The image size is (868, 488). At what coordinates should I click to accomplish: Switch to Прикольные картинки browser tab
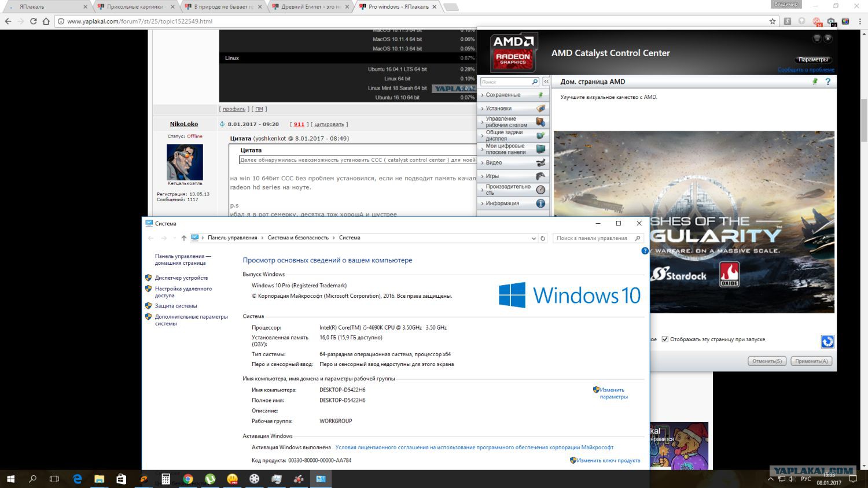(135, 7)
